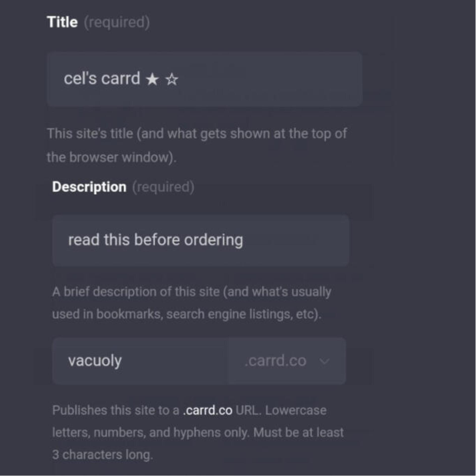Click the "3 characters long" hint line
476x476 pixels.
coord(102,455)
